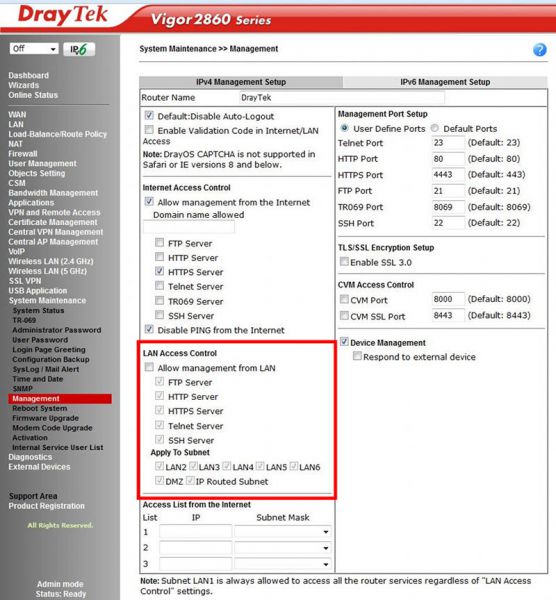The height and width of the screenshot is (600, 556).
Task: Select Default Ports radio button
Action: pos(434,128)
